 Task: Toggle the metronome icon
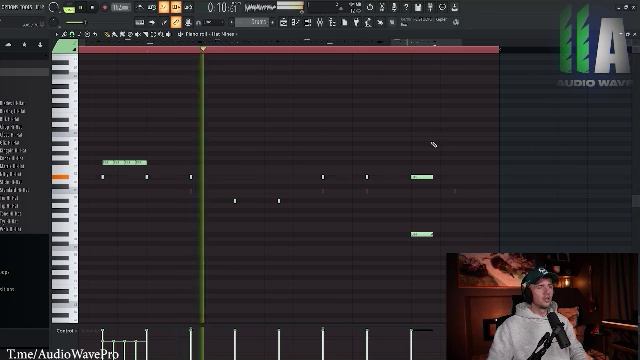[x=140, y=7]
